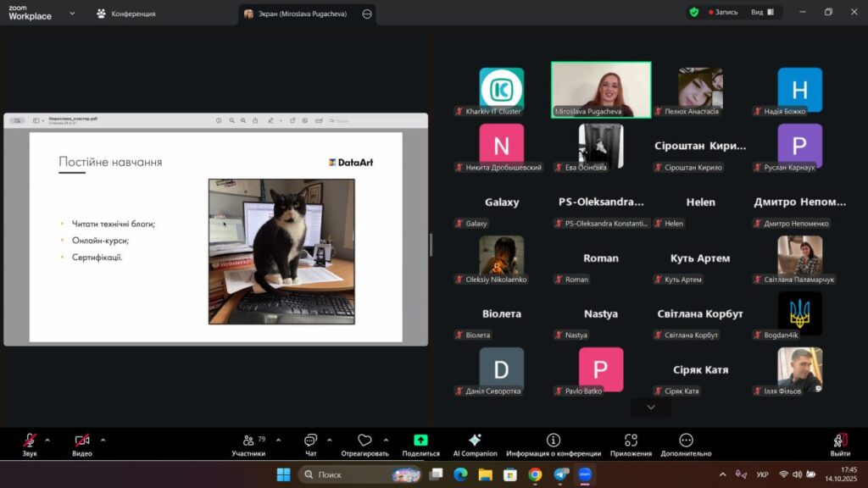Click the Отреагировать reactions heart icon
Viewport: 868px width, 488px height.
(x=364, y=441)
